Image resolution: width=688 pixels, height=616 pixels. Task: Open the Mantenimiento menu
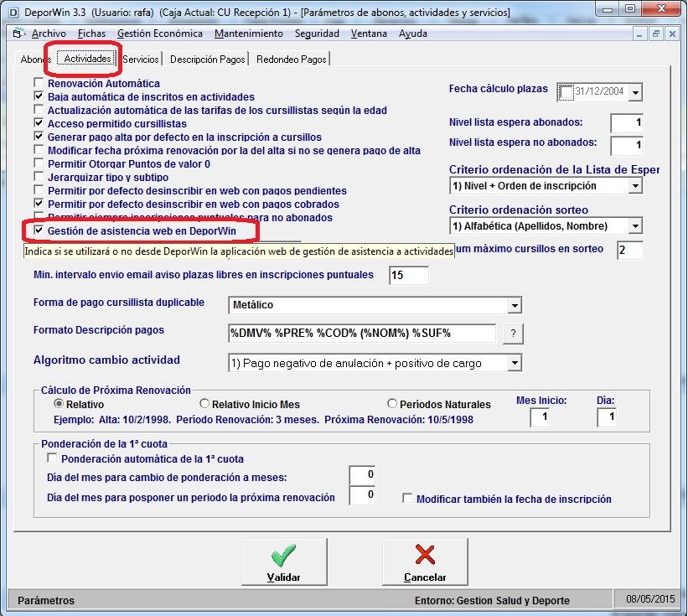[x=249, y=34]
